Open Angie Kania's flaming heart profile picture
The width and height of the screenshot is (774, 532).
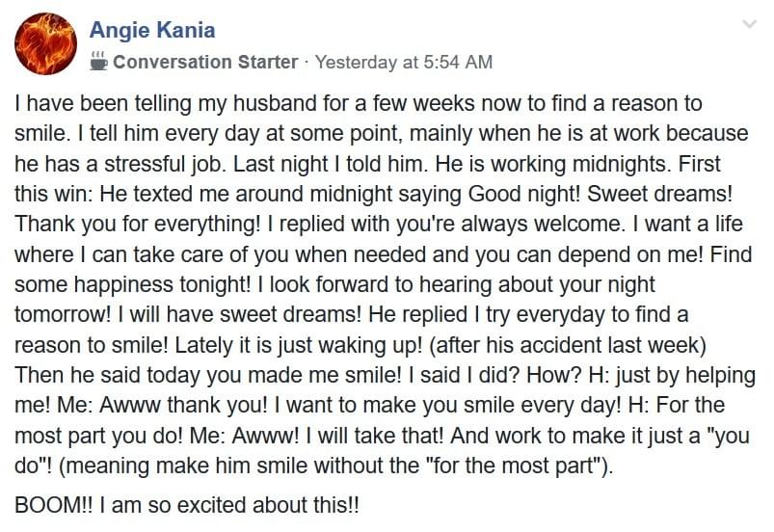(x=45, y=43)
